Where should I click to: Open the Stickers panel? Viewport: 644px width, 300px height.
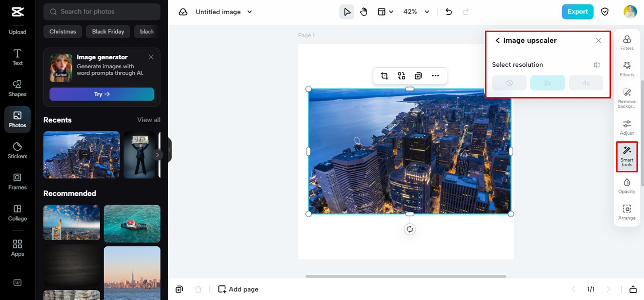(17, 151)
